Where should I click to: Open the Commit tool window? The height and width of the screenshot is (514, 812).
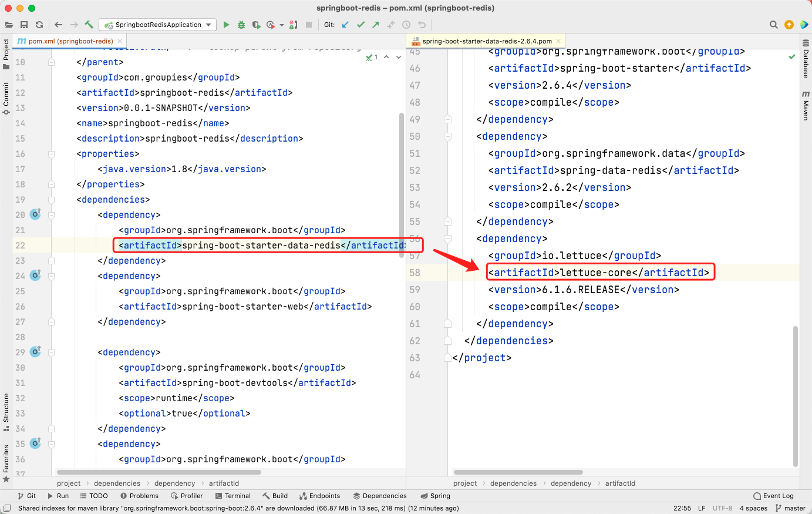coord(6,98)
